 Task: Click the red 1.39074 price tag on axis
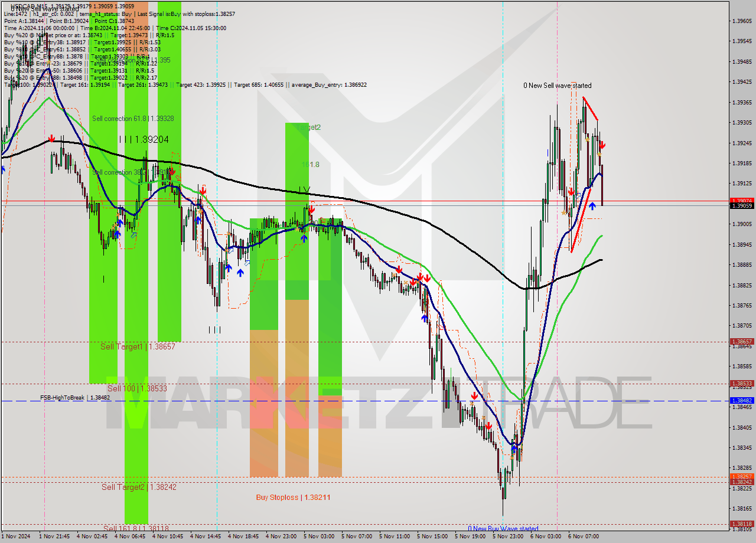pos(742,201)
